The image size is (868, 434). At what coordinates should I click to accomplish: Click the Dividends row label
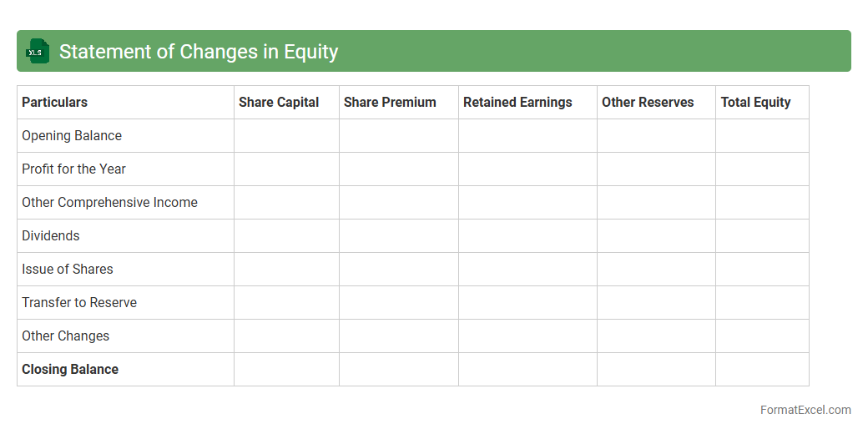[x=51, y=235]
